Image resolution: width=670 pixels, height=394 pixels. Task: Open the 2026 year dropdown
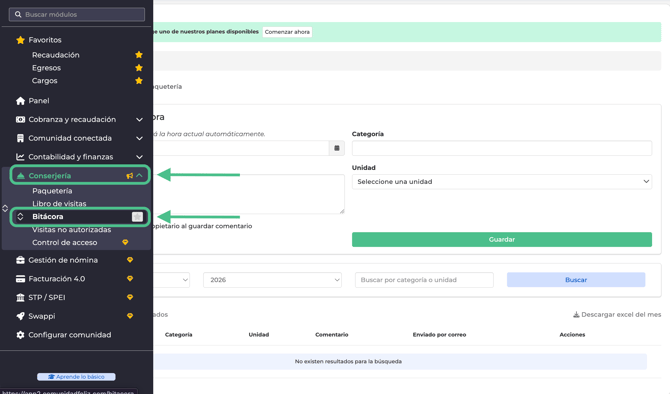point(273,280)
